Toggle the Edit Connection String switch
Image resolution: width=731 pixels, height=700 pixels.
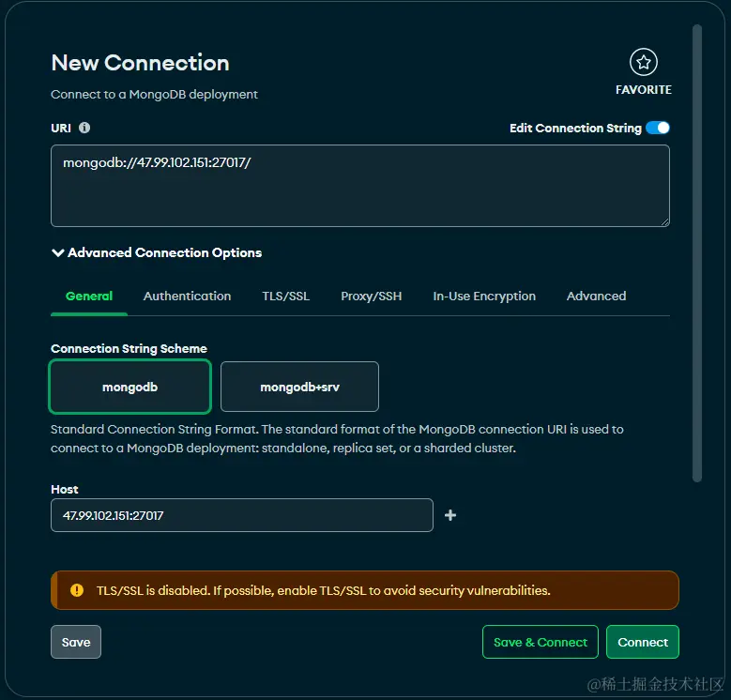click(658, 128)
